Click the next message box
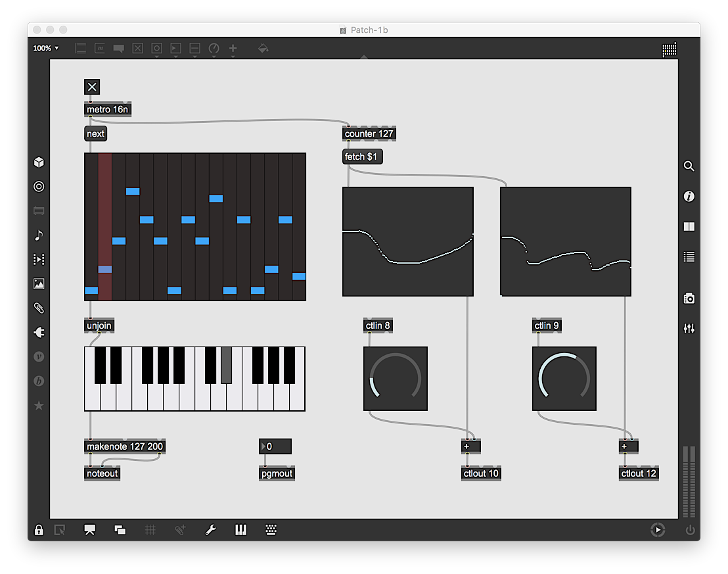The height and width of the screenshot is (574, 728). tap(96, 134)
